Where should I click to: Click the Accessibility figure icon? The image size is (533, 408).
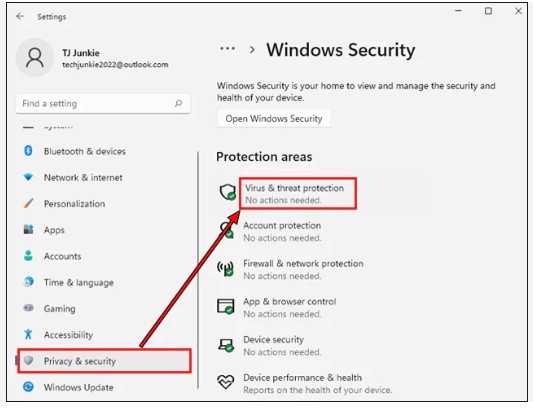click(28, 334)
